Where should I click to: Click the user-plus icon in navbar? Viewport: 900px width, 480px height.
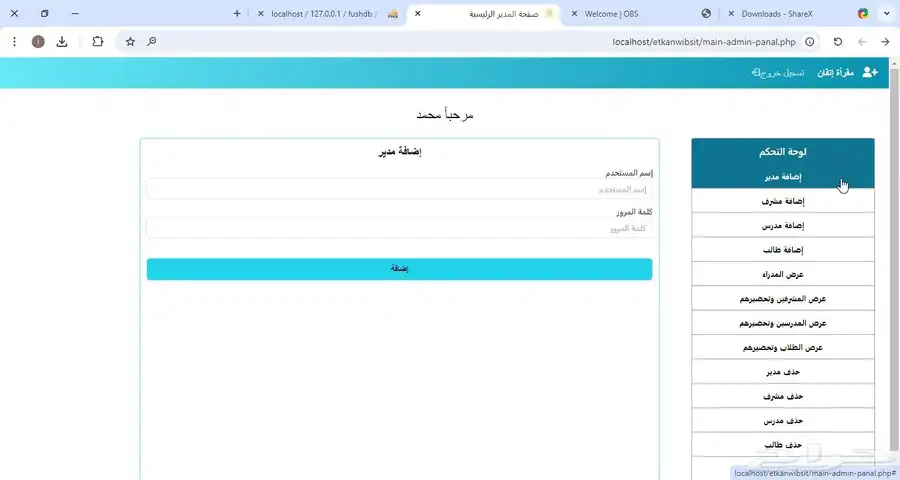pos(870,72)
